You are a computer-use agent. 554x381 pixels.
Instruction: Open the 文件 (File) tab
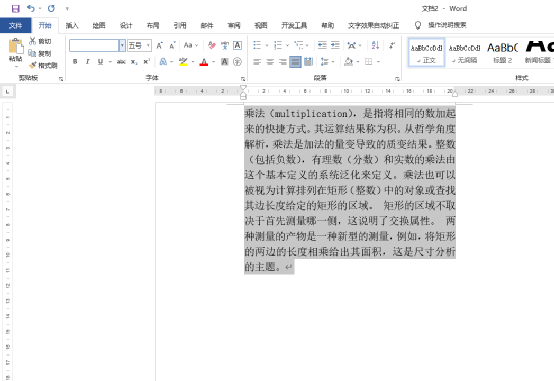tap(15, 25)
